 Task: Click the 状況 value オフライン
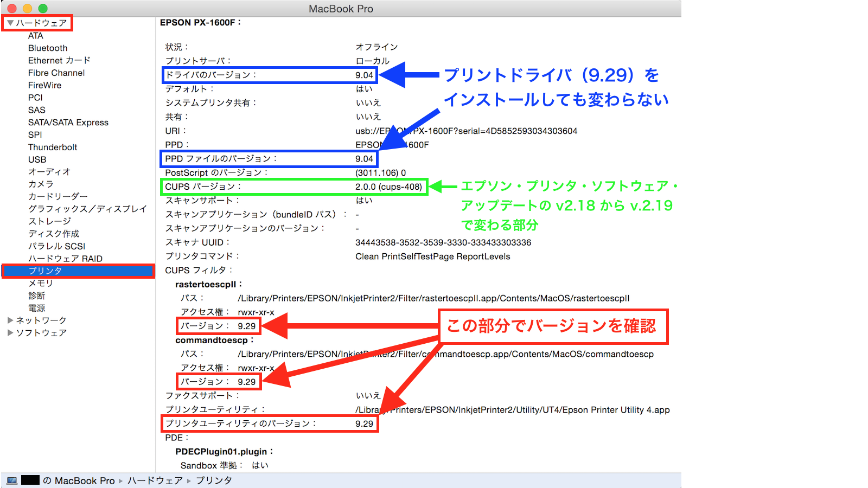[376, 47]
